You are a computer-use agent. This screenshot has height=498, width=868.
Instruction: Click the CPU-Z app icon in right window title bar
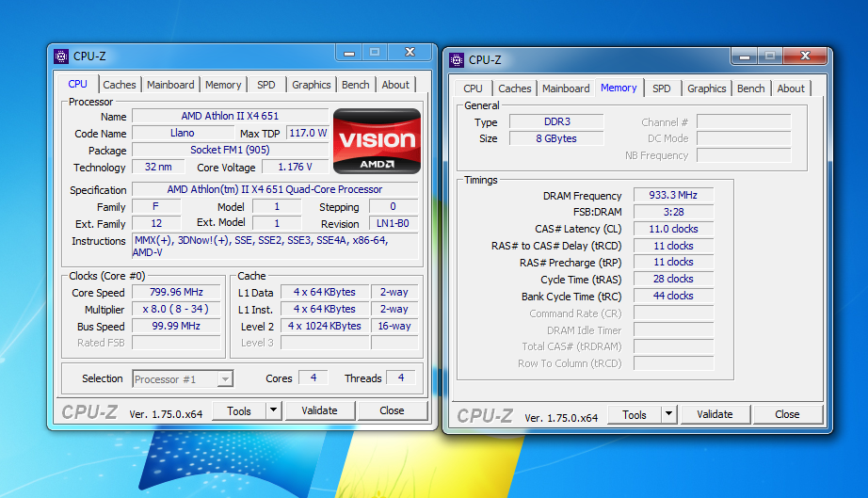click(457, 59)
